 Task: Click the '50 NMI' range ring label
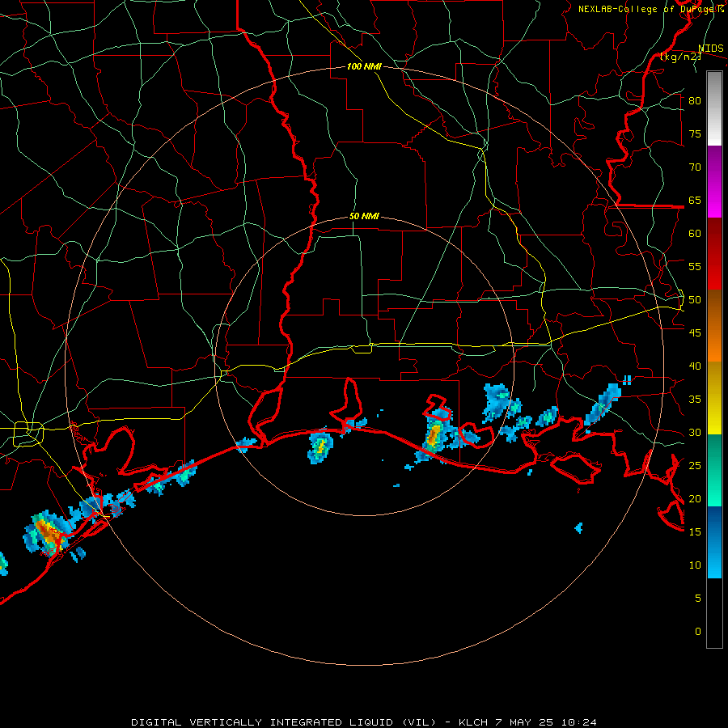point(364,216)
